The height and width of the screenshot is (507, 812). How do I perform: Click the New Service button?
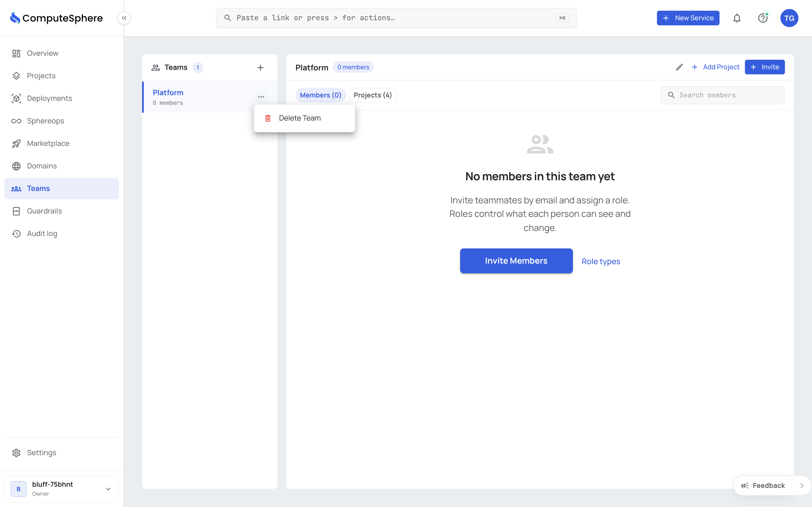[688, 18]
